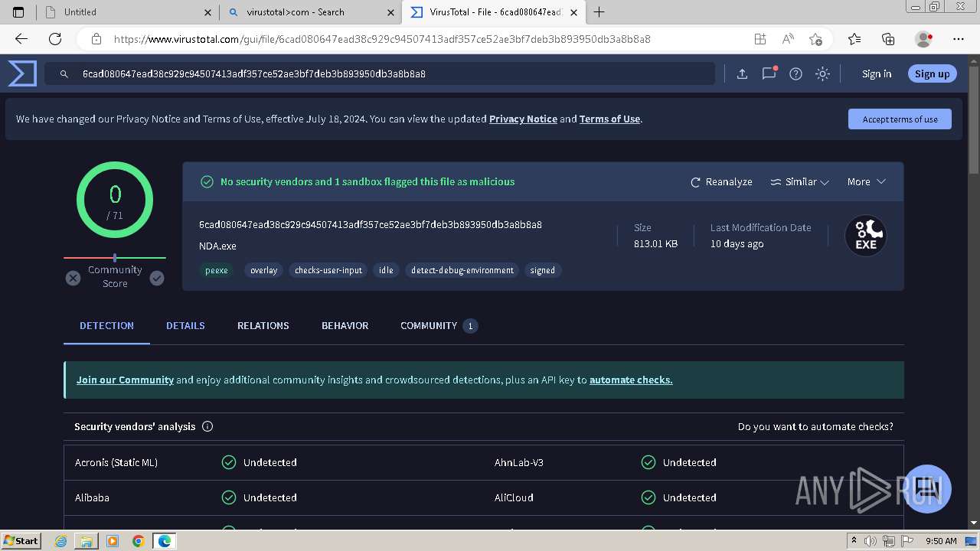
Task: Click the info icon beside Security vendors' analysis
Action: (x=207, y=427)
